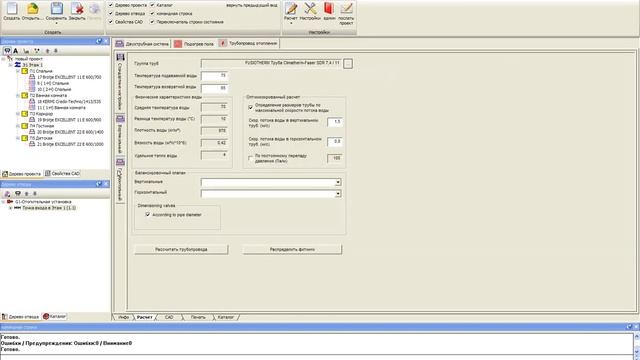Toggle Свойства CAD checkbox in ribbon
Screen dimensions: 640x360
(x=111, y=22)
